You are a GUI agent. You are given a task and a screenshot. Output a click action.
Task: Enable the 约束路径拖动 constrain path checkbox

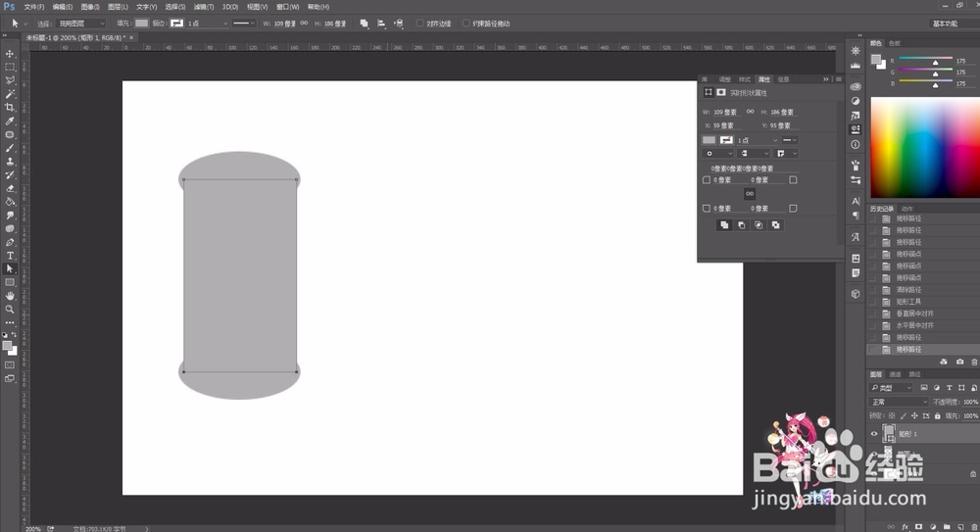coord(466,24)
